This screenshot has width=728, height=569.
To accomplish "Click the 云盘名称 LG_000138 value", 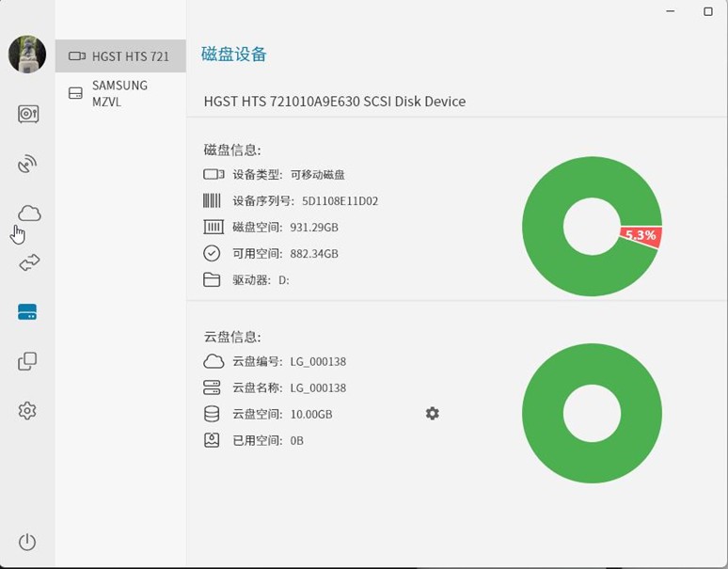I will click(x=318, y=387).
